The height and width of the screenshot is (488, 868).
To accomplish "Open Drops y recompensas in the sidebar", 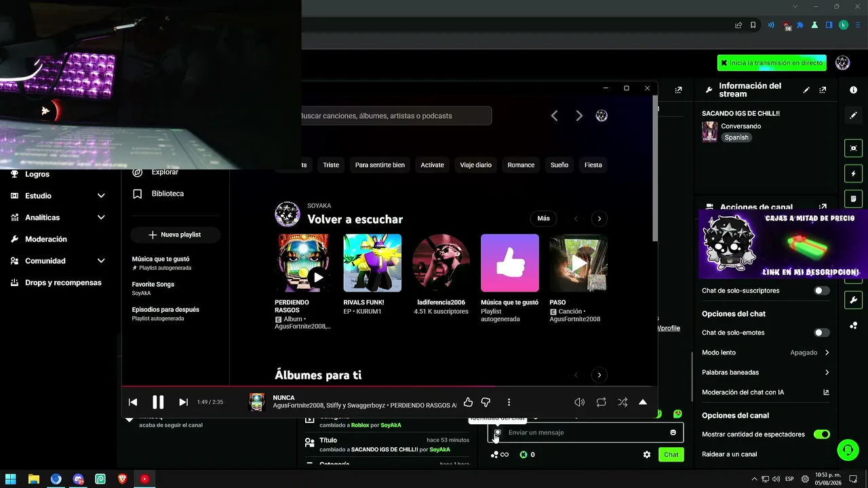I will pyautogui.click(x=63, y=283).
